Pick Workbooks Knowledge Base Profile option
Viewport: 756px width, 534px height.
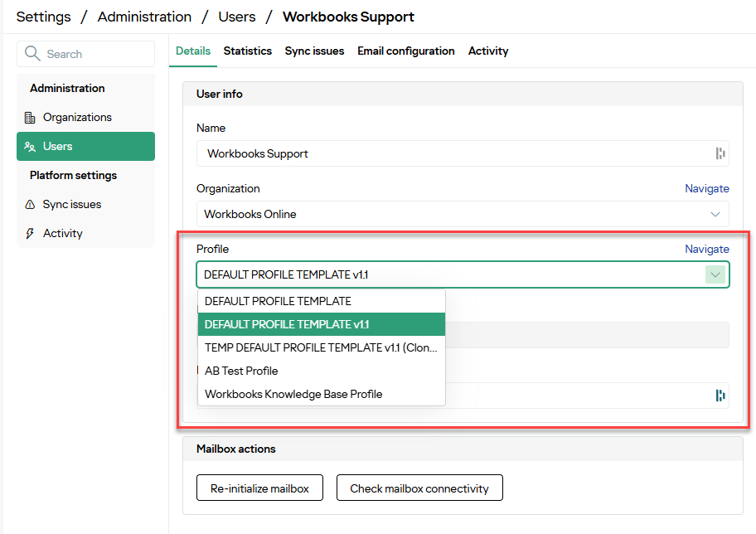[321, 394]
